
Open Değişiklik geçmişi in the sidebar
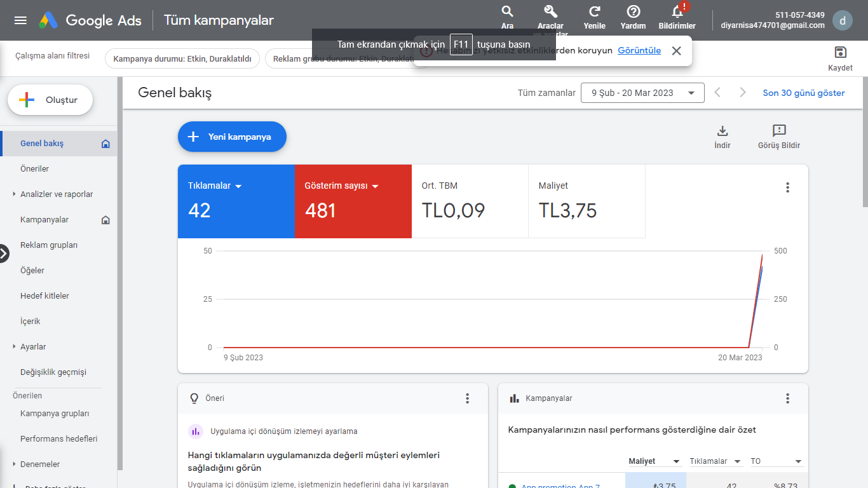[53, 372]
